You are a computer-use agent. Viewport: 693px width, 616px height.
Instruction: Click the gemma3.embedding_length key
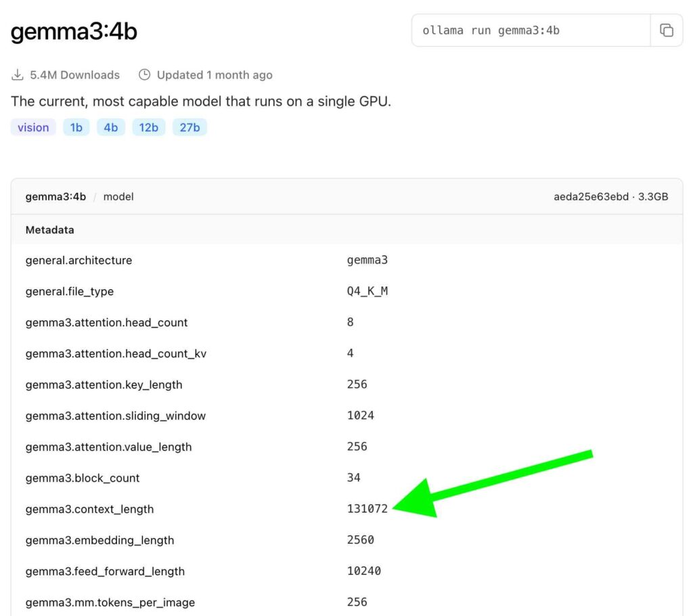[x=100, y=540]
